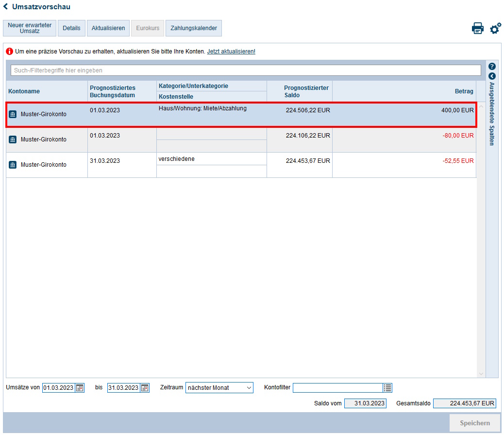Open the Details view
The height and width of the screenshot is (435, 504).
point(71,28)
